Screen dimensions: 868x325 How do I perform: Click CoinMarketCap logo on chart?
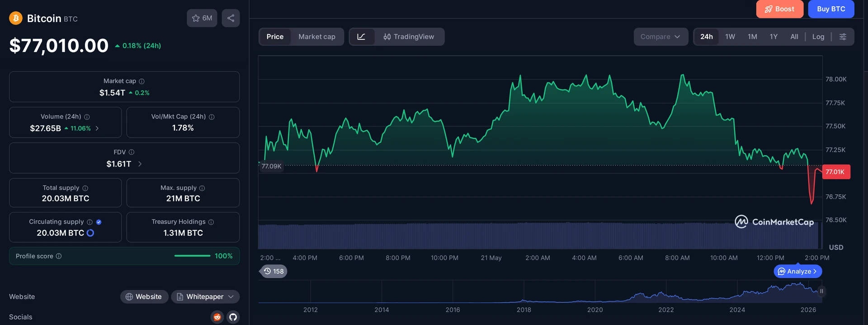(x=774, y=222)
